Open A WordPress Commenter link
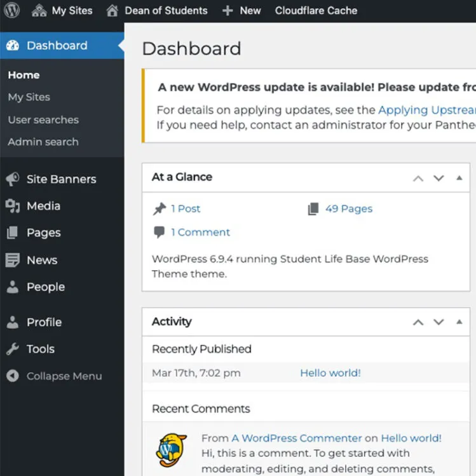This screenshot has width=476, height=476. [x=297, y=438]
